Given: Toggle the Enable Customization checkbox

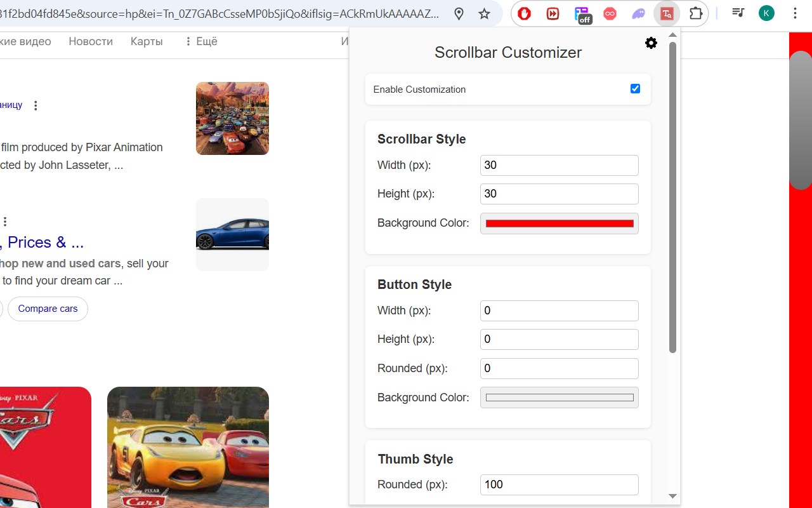Looking at the screenshot, I should click(635, 89).
